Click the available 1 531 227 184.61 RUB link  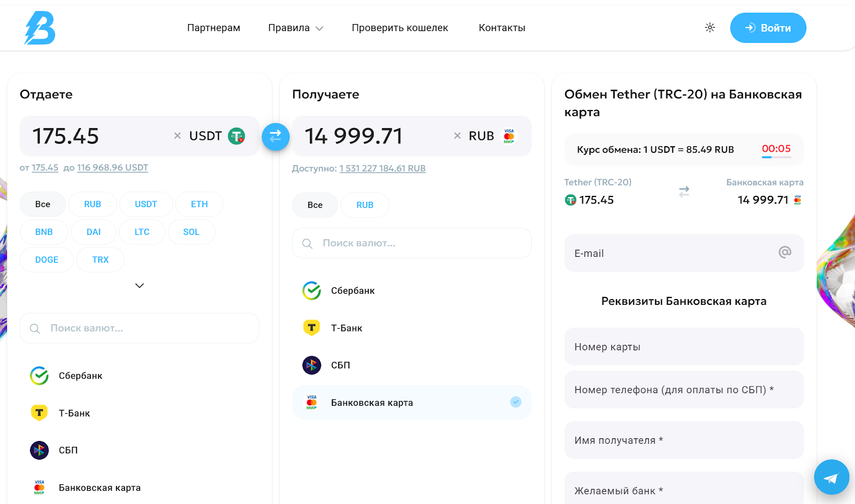point(383,169)
